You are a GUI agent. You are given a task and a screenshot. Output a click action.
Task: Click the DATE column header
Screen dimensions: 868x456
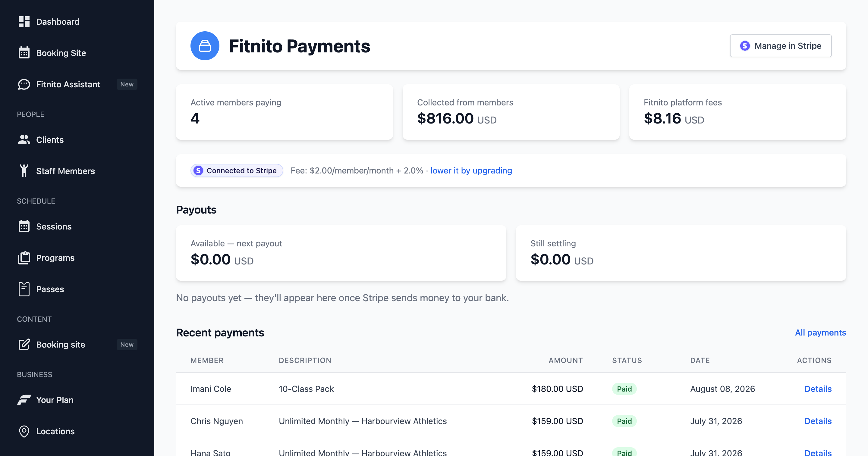pyautogui.click(x=700, y=360)
